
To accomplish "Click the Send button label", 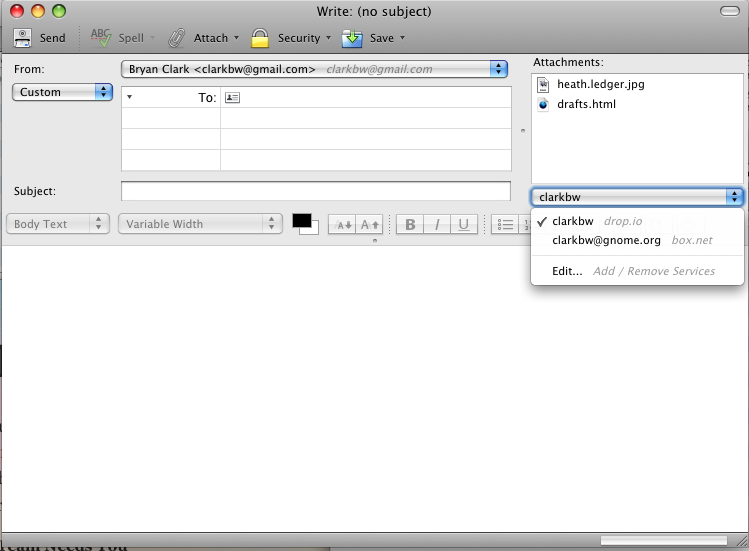I will (x=53, y=38).
